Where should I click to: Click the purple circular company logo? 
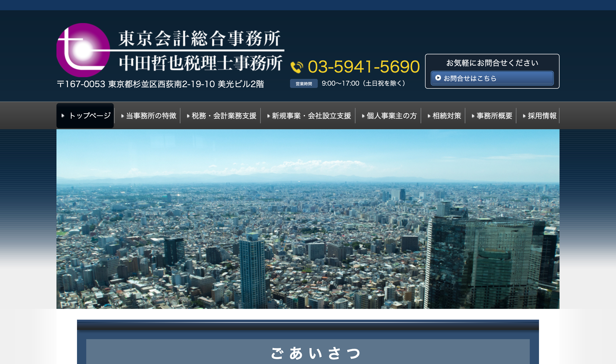click(x=83, y=50)
